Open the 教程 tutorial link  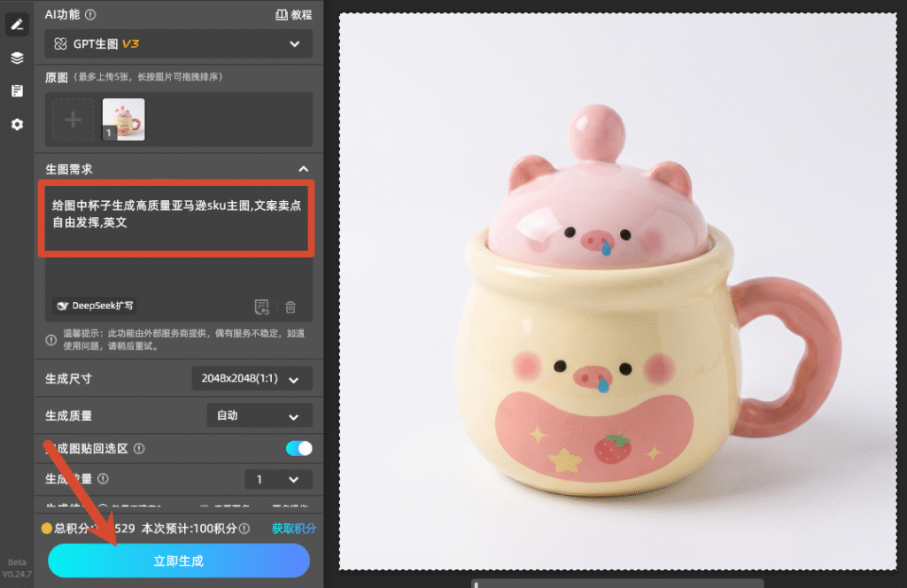click(294, 14)
